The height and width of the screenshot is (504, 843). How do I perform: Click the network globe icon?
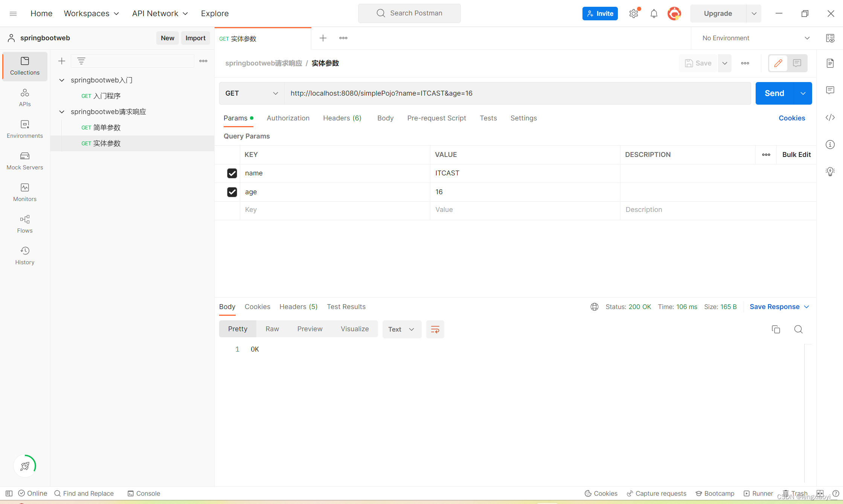tap(595, 307)
